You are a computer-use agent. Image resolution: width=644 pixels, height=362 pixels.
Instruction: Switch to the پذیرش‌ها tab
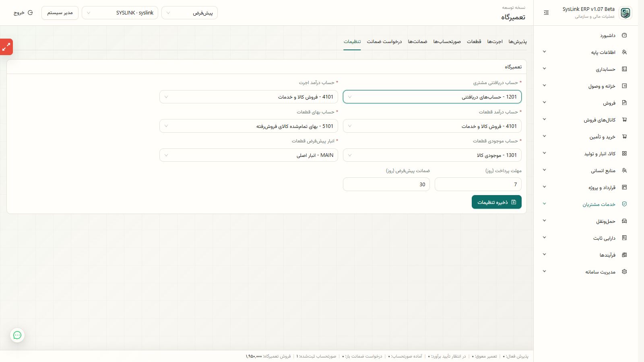coord(518,41)
